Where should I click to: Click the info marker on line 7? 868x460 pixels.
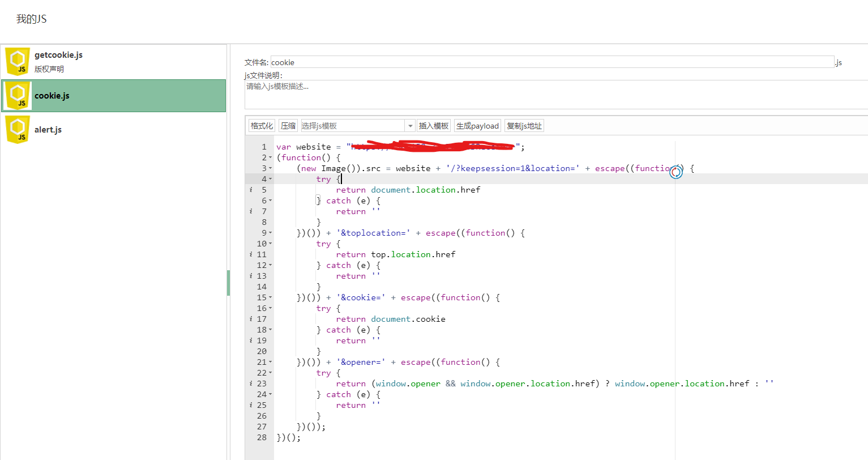251,212
